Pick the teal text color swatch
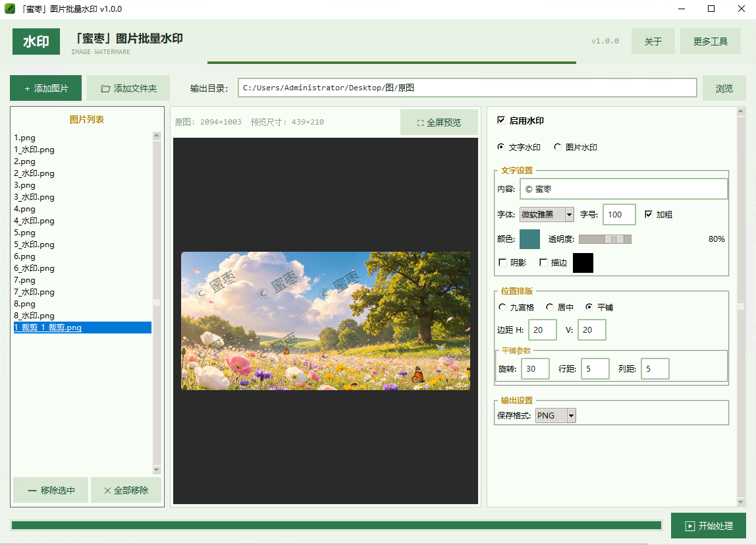 click(529, 239)
